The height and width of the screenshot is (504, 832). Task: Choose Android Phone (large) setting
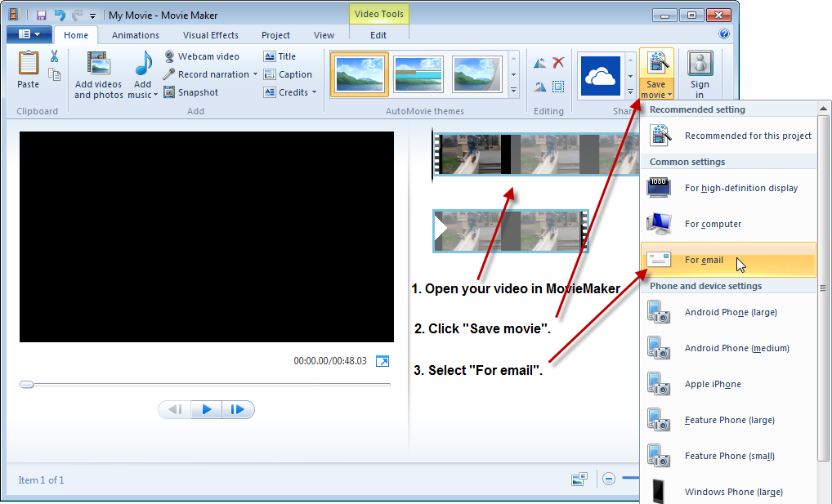pyautogui.click(x=728, y=312)
